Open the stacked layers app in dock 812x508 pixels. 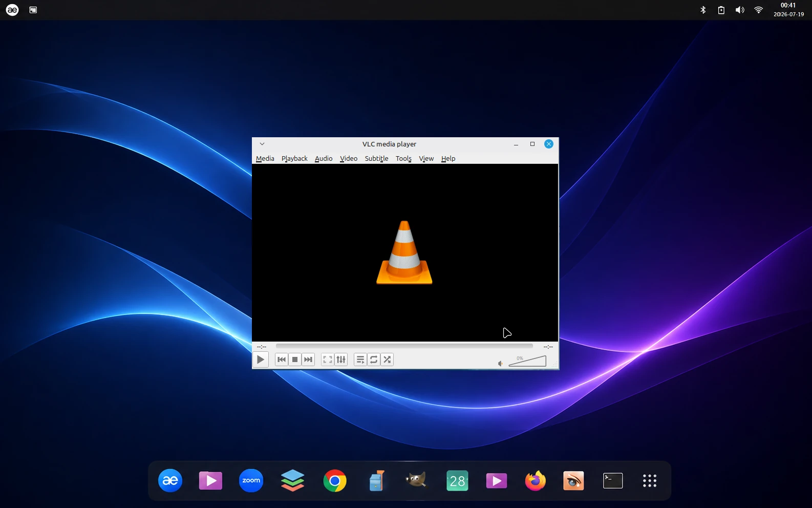click(293, 481)
